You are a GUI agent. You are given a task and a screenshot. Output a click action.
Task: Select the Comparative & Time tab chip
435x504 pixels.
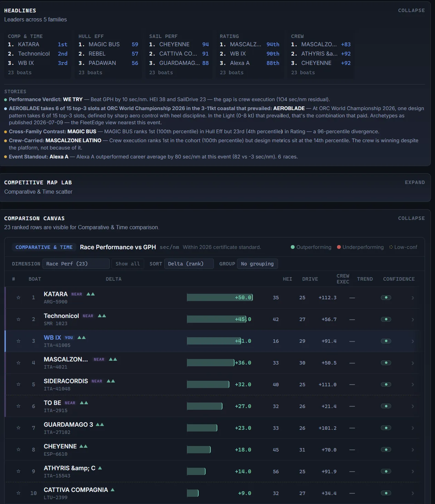pyautogui.click(x=44, y=247)
